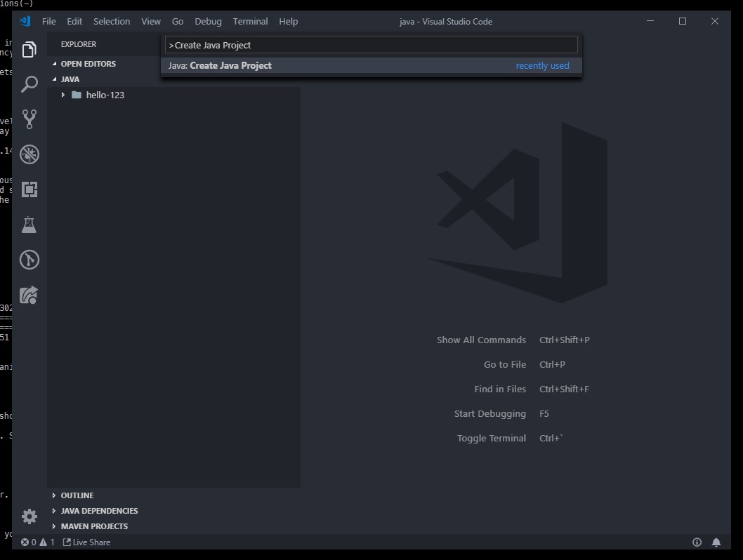
Task: Click the hello-123 folder icon
Action: 77,95
